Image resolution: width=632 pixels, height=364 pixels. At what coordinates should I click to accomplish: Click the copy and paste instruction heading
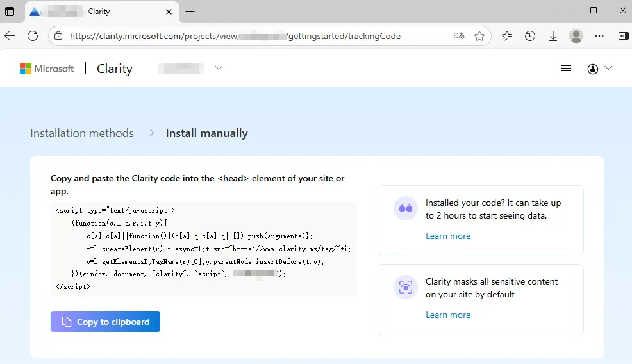pos(197,185)
